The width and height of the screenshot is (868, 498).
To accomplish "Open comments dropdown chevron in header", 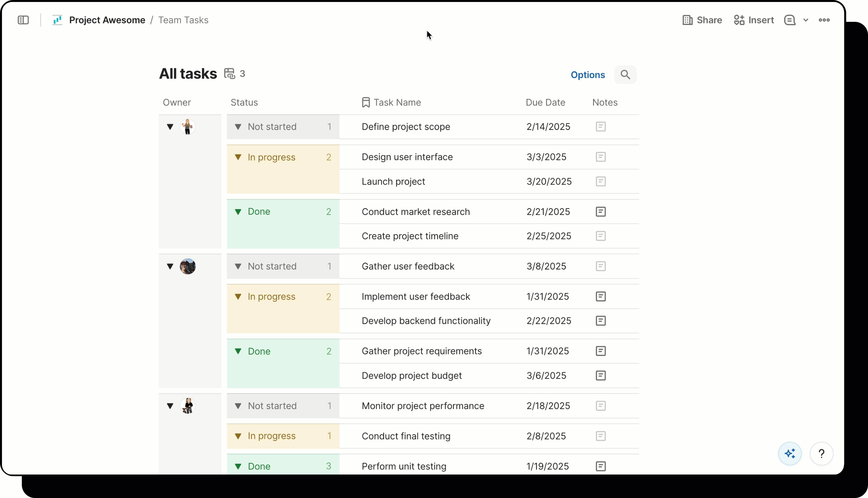I will 806,20.
